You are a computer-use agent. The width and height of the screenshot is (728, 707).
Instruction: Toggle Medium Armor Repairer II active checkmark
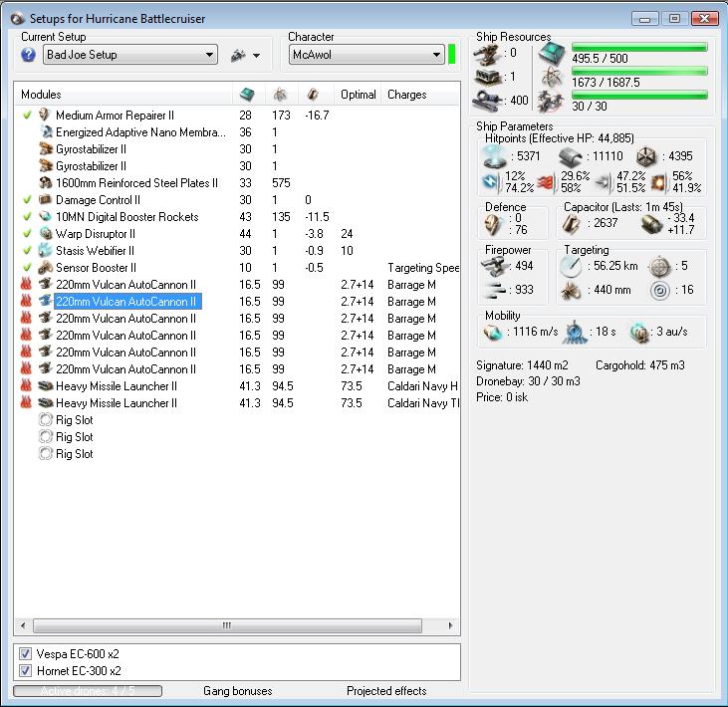click(x=27, y=115)
